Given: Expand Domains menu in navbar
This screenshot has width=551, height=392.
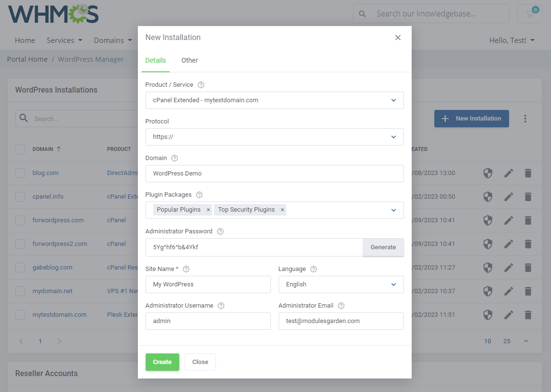Looking at the screenshot, I should click(x=113, y=41).
